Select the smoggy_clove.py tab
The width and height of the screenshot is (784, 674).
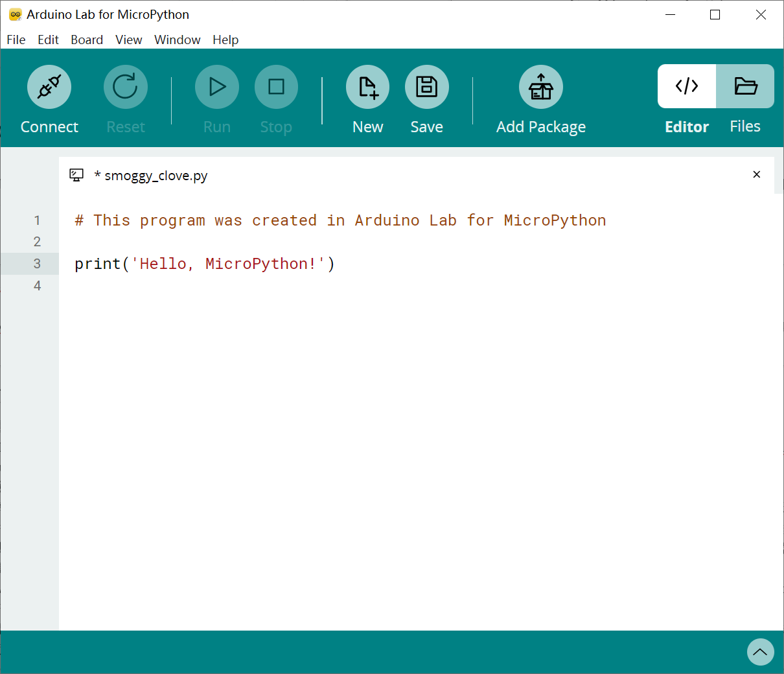click(416, 175)
